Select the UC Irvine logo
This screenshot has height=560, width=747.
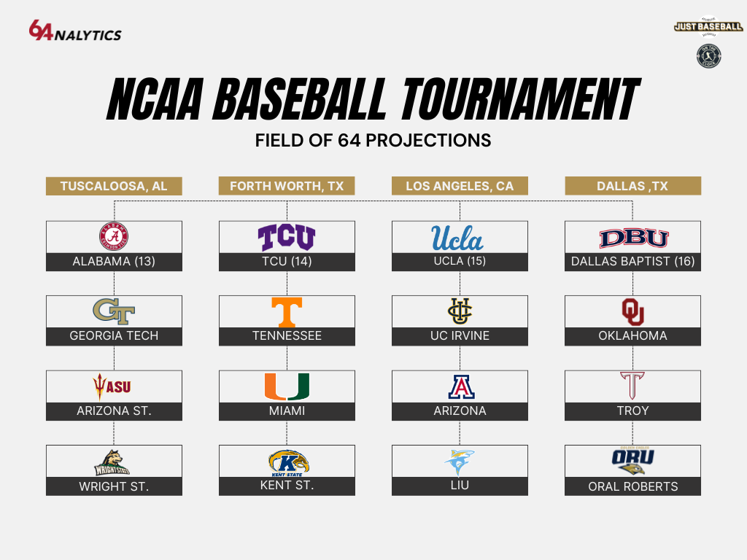coord(460,311)
